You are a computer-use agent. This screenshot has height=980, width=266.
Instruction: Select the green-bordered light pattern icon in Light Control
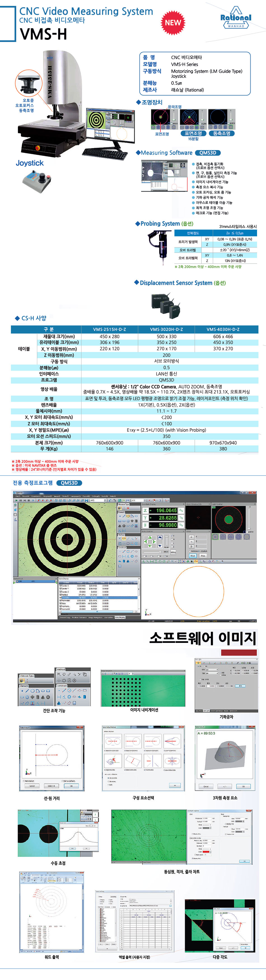coord(216,537)
